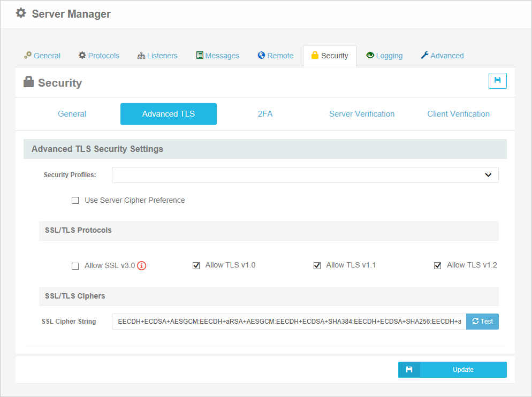Screen dimensions: 532x397
Task: Click the lock icon beside Security heading
Action: [x=28, y=82]
